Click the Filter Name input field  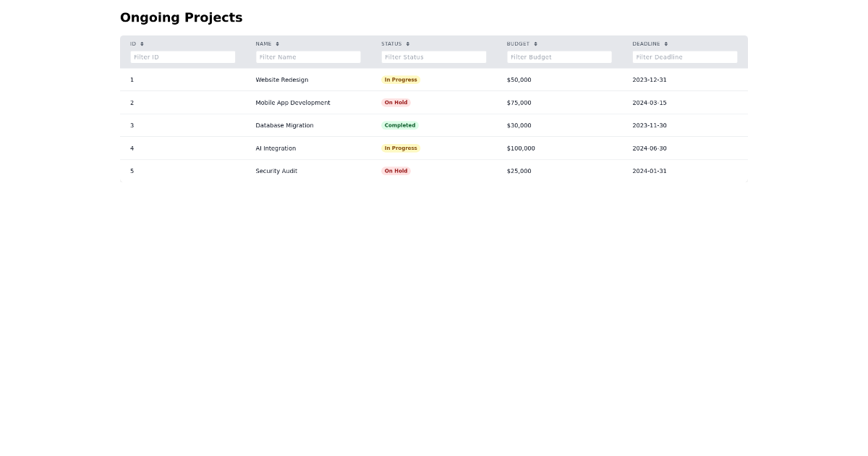click(309, 57)
